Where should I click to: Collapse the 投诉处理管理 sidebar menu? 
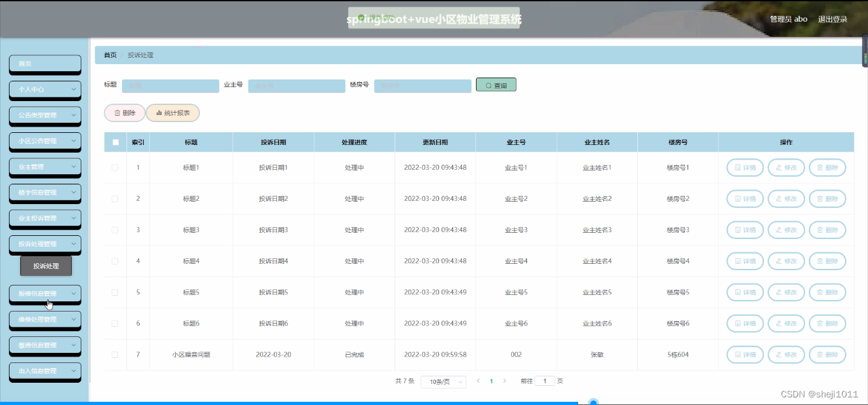44,244
